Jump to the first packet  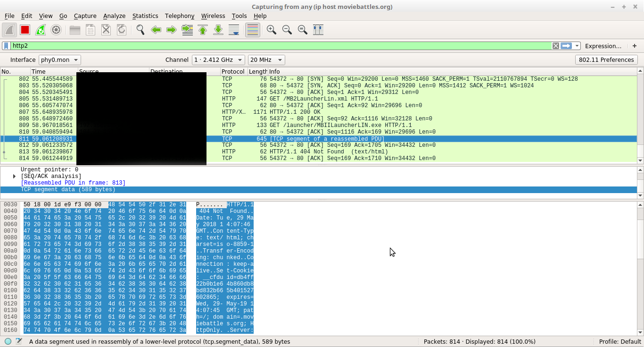tap(203, 30)
